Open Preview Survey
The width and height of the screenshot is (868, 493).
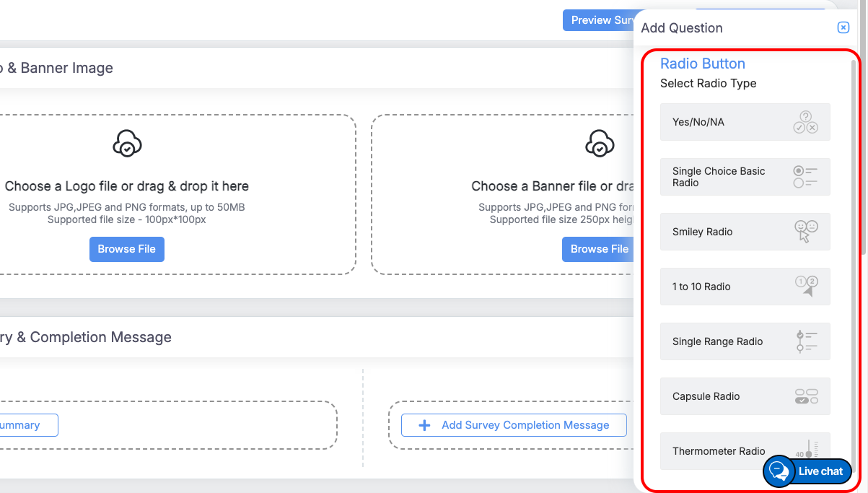click(x=599, y=20)
